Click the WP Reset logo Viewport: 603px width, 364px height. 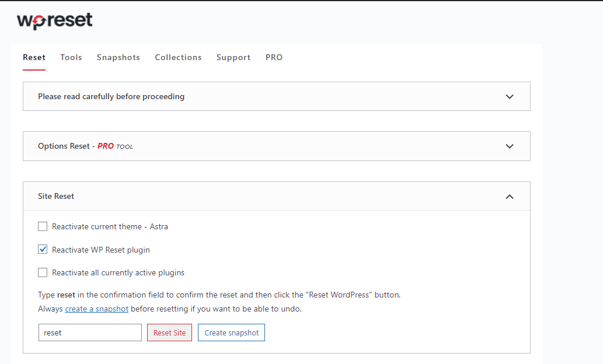(x=55, y=21)
